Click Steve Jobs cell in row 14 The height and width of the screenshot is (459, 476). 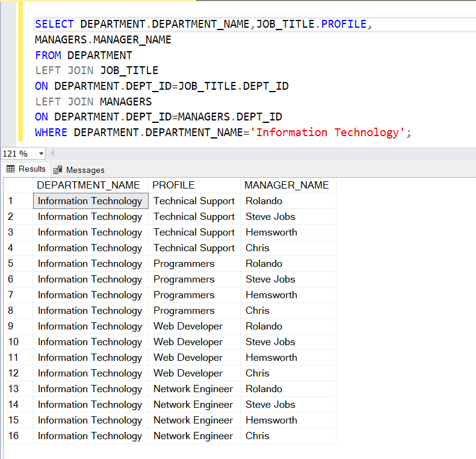(x=288, y=404)
